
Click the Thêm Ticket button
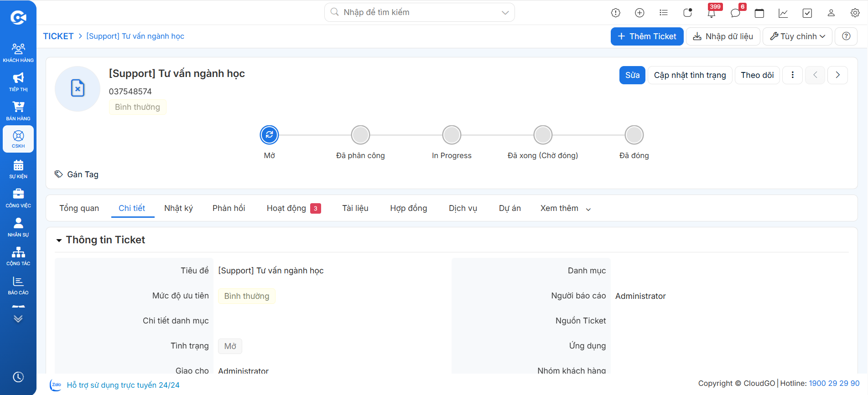[647, 36]
